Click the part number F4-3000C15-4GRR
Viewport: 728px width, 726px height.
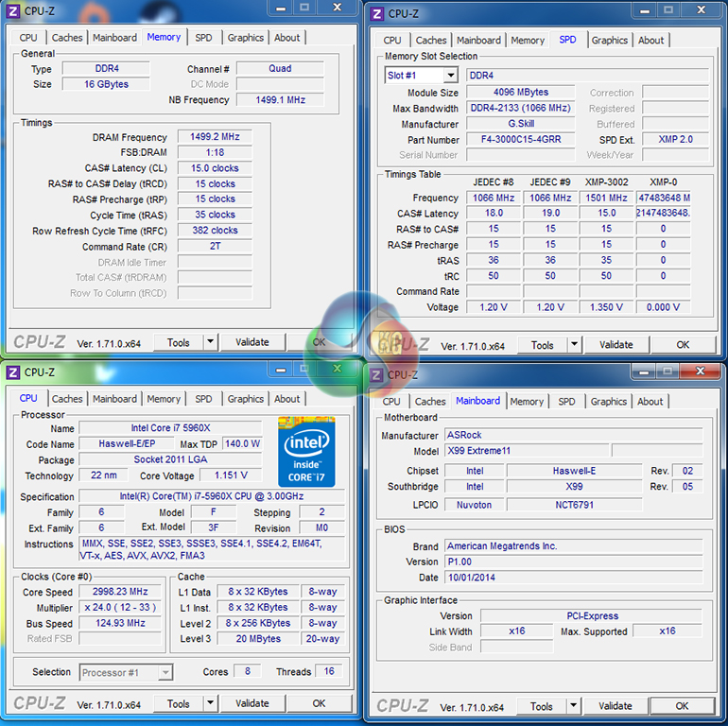click(x=520, y=139)
